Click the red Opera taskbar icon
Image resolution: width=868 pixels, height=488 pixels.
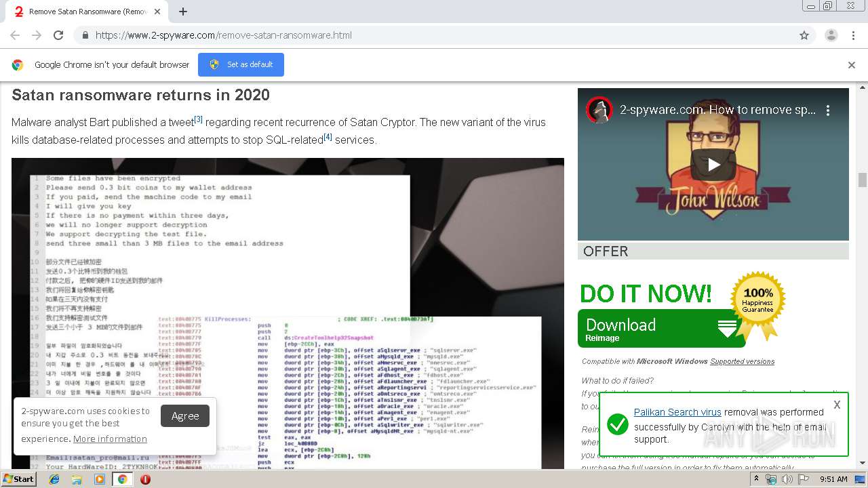pyautogui.click(x=145, y=479)
